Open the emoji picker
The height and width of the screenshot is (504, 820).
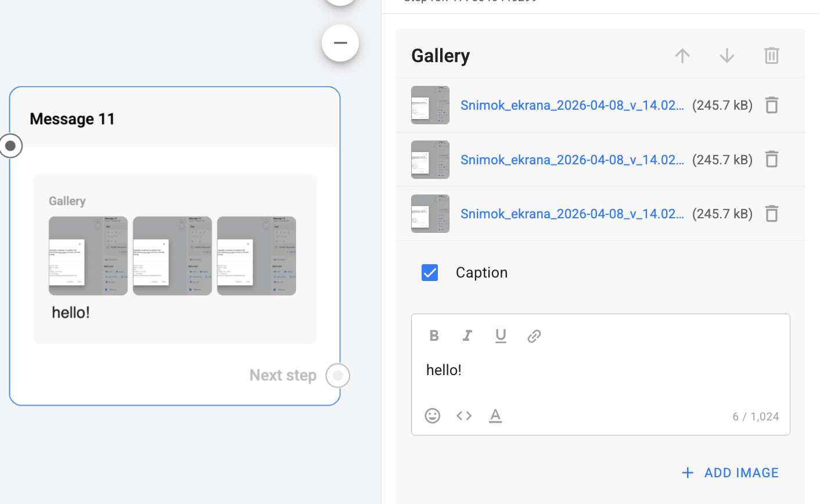tap(433, 416)
